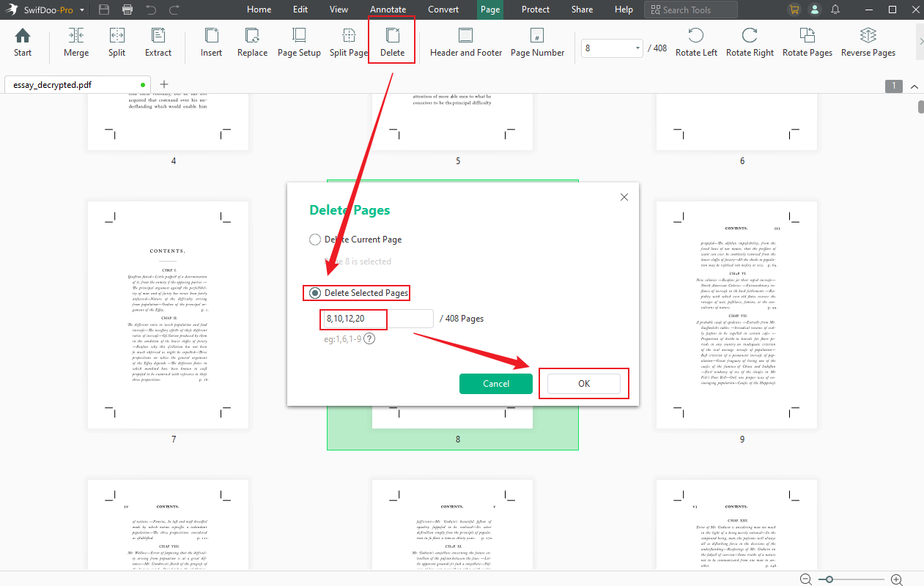Click OK to delete the pages
The height and width of the screenshot is (586, 924).
click(x=584, y=383)
